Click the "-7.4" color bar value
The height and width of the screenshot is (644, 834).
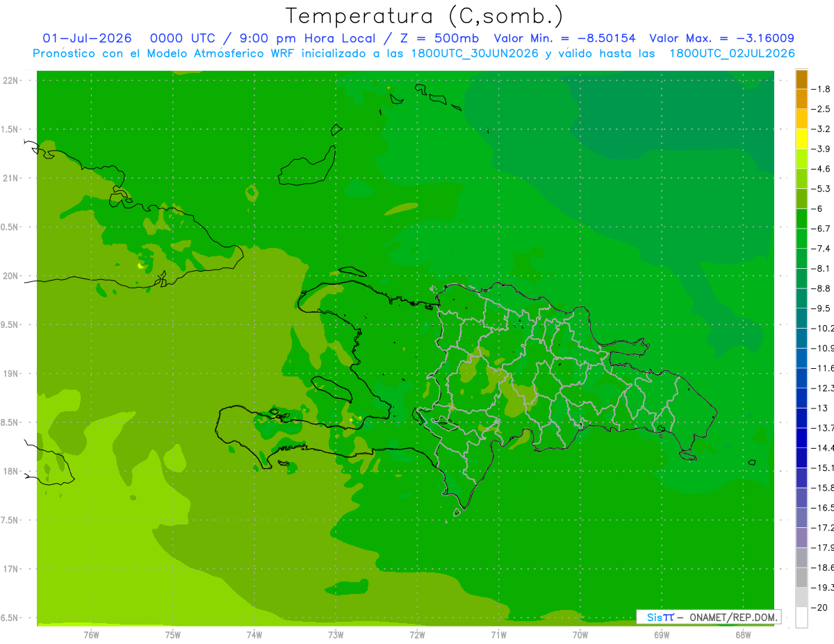pyautogui.click(x=821, y=248)
